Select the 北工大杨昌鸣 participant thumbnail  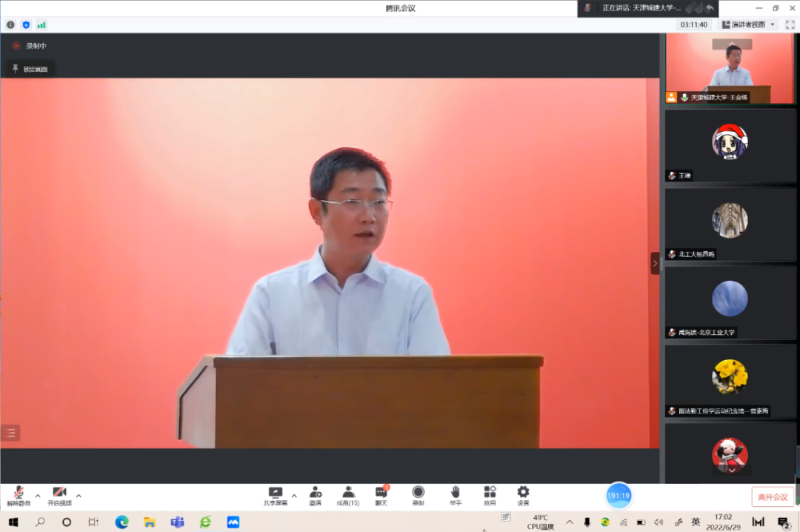(x=730, y=223)
